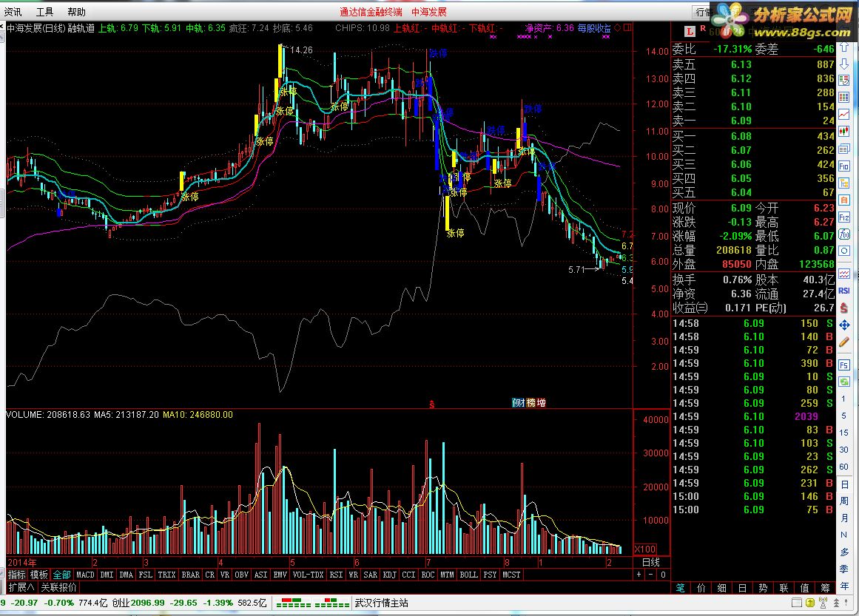Select the 季 quarterly period

pyautogui.click(x=844, y=569)
